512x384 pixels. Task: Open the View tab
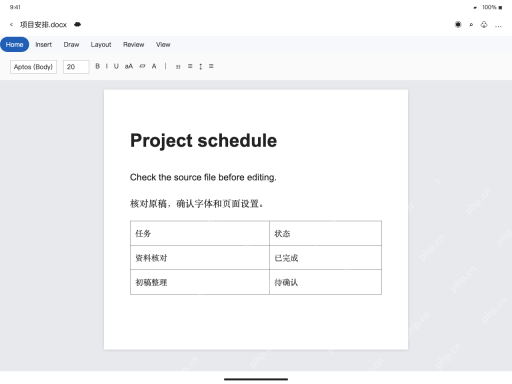coord(163,44)
